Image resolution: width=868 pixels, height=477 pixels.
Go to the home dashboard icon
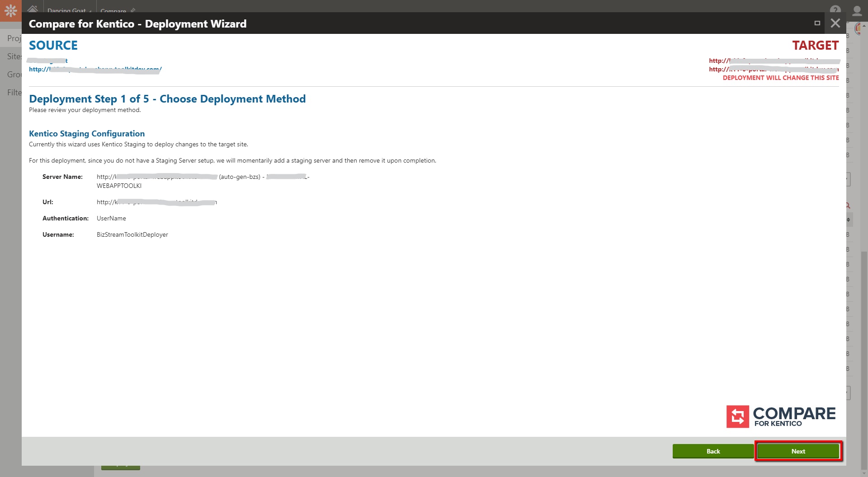click(x=33, y=9)
